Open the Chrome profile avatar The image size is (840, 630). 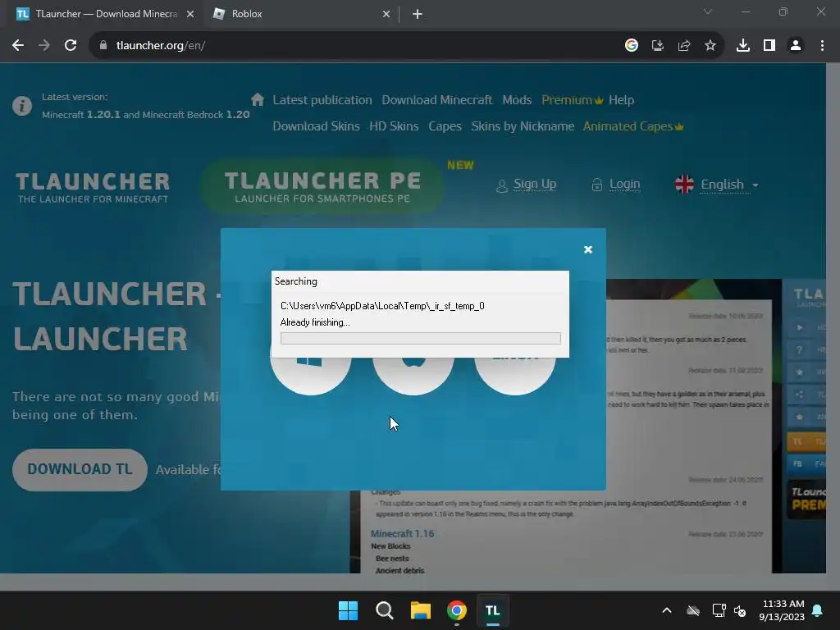pos(796,46)
